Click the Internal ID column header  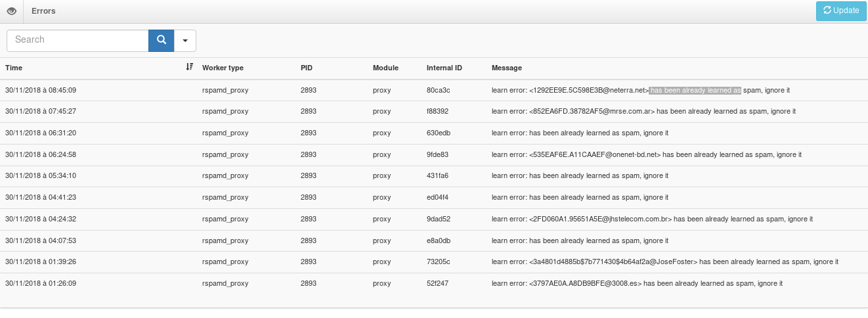coord(445,68)
